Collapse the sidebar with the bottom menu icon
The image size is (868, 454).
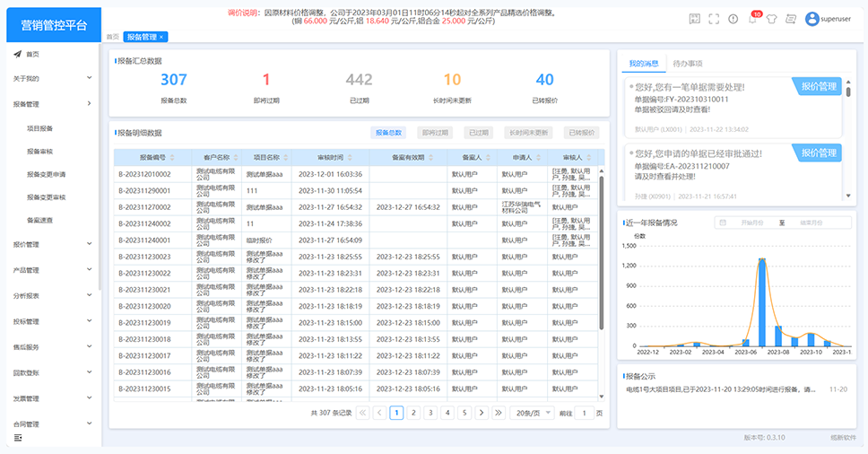(x=18, y=438)
